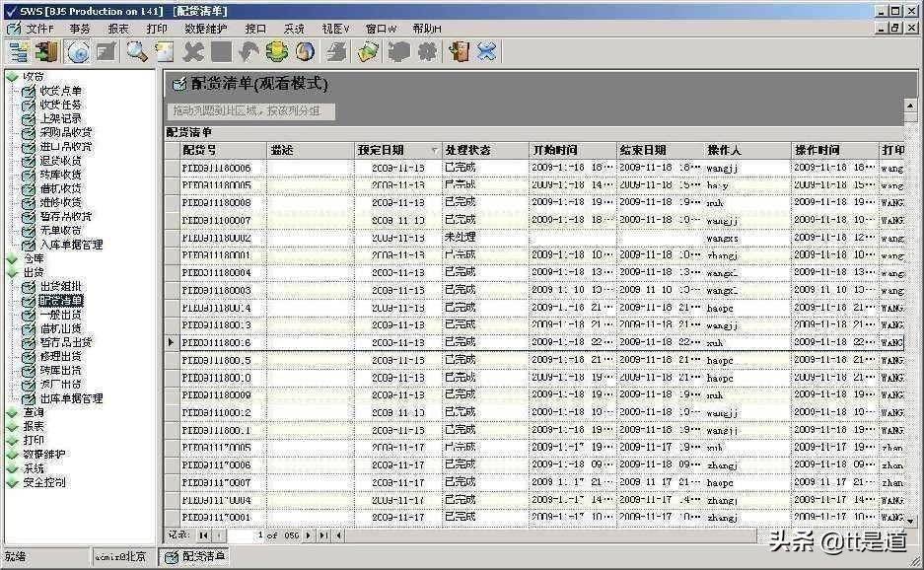This screenshot has height=570, width=924.
Task: Select 修理出货 in the tree
Action: click(x=61, y=357)
